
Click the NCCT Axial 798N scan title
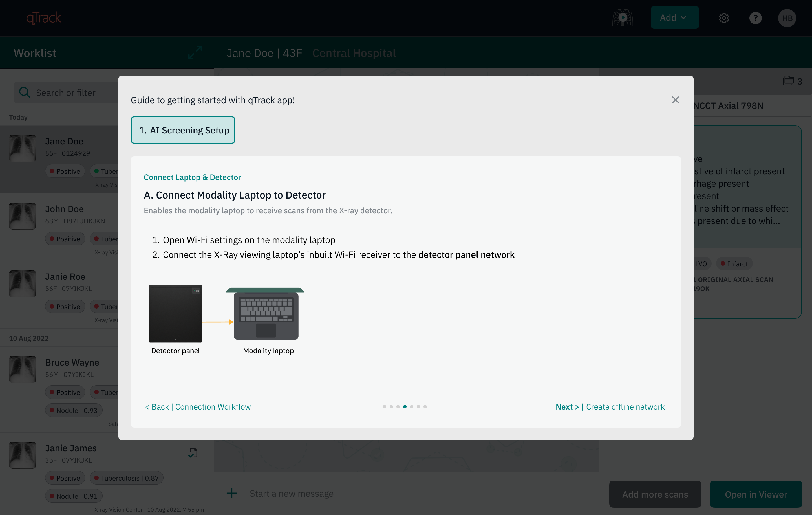point(728,105)
